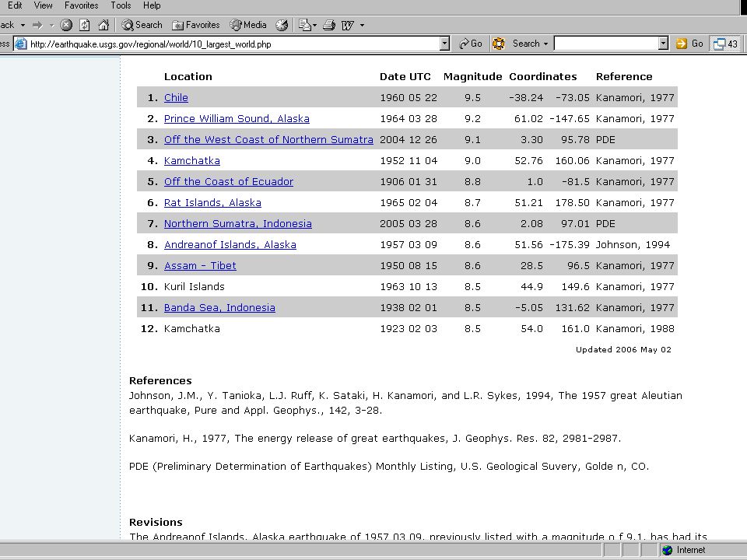The image size is (747, 560).
Task: Open the Banda Sea, Indonesia link
Action: (x=219, y=307)
